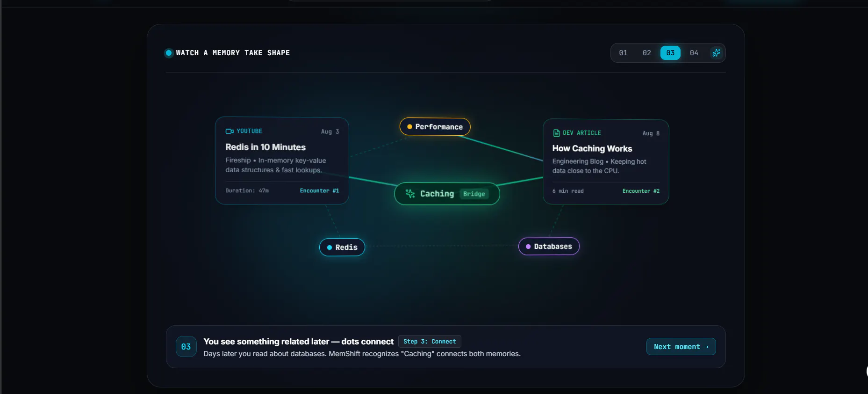Click the dots connect headline text

pos(299,342)
